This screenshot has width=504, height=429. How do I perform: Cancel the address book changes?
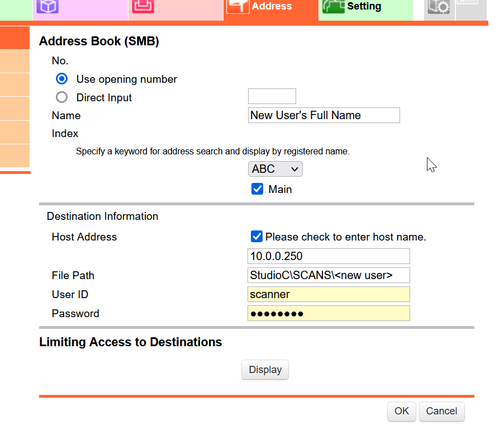tap(441, 411)
